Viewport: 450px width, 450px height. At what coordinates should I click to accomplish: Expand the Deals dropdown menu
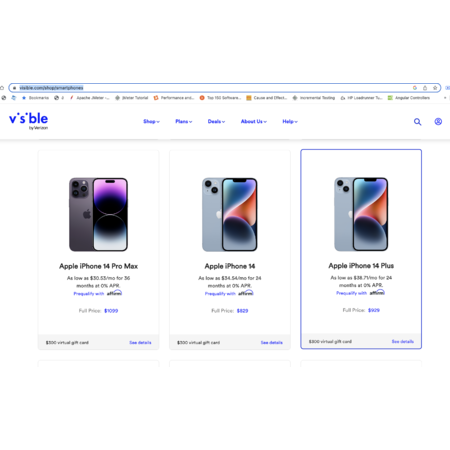tap(216, 121)
